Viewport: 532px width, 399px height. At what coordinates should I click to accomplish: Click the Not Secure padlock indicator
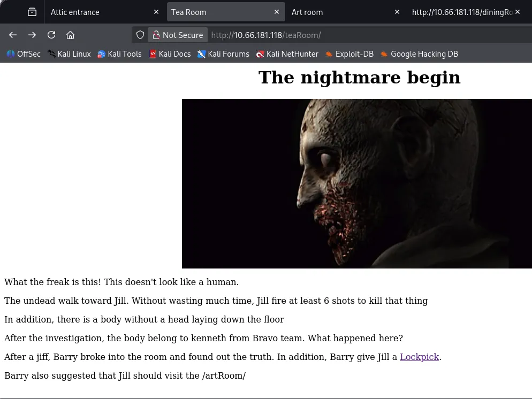pyautogui.click(x=178, y=35)
